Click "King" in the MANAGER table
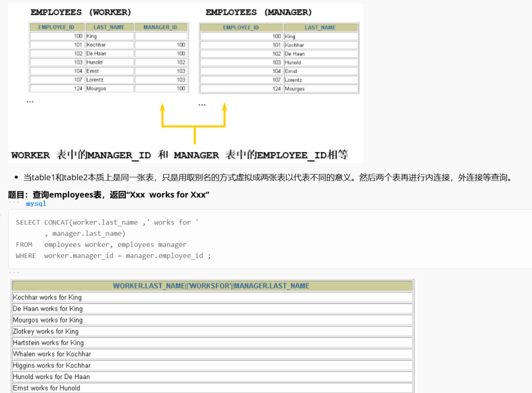This screenshot has width=532, height=393. point(290,36)
